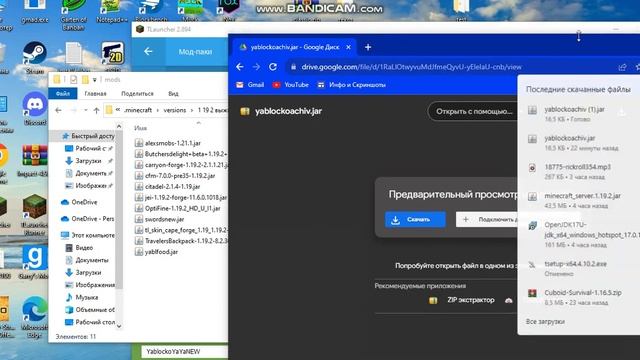The width and height of the screenshot is (640, 360).
Task: Select Этот компьютер in navigation pane
Action: [88, 235]
